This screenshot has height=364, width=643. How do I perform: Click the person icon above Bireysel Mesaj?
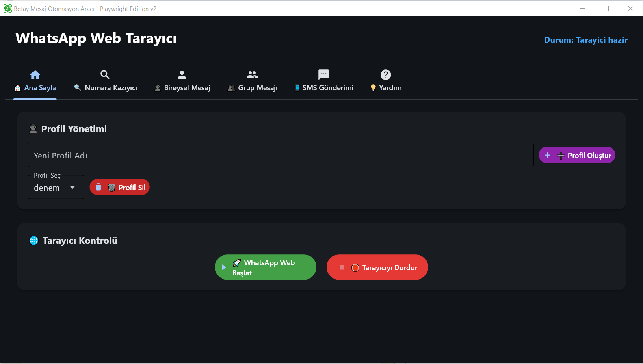point(182,74)
